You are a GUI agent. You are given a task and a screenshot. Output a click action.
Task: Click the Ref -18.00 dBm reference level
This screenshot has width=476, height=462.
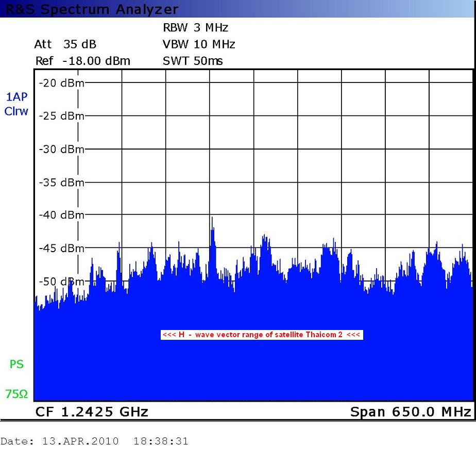(82, 61)
